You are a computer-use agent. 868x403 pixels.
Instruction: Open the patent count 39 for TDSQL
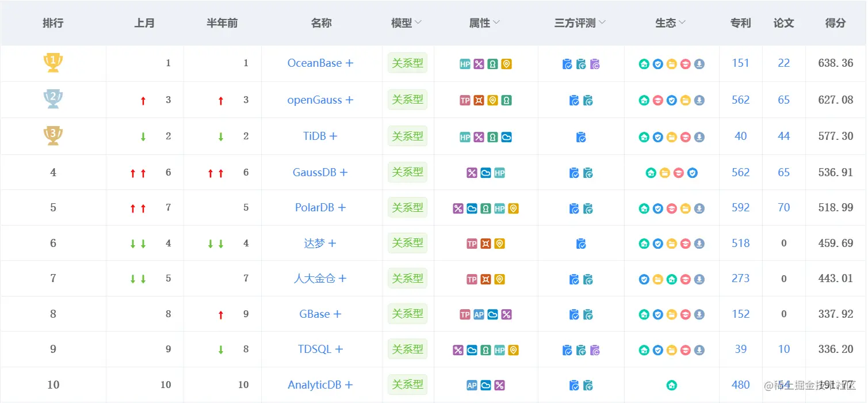click(741, 349)
